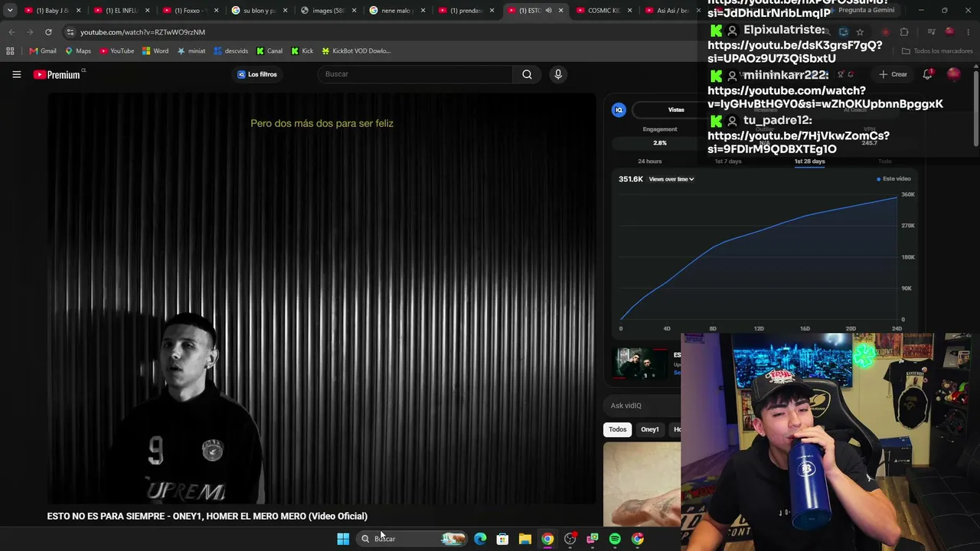Open the descvids bookmark

[231, 51]
